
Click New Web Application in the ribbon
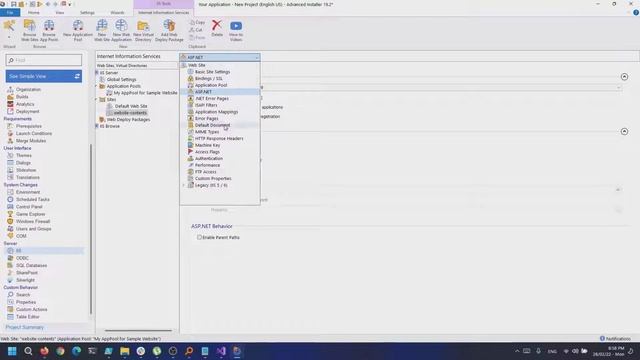(121, 30)
